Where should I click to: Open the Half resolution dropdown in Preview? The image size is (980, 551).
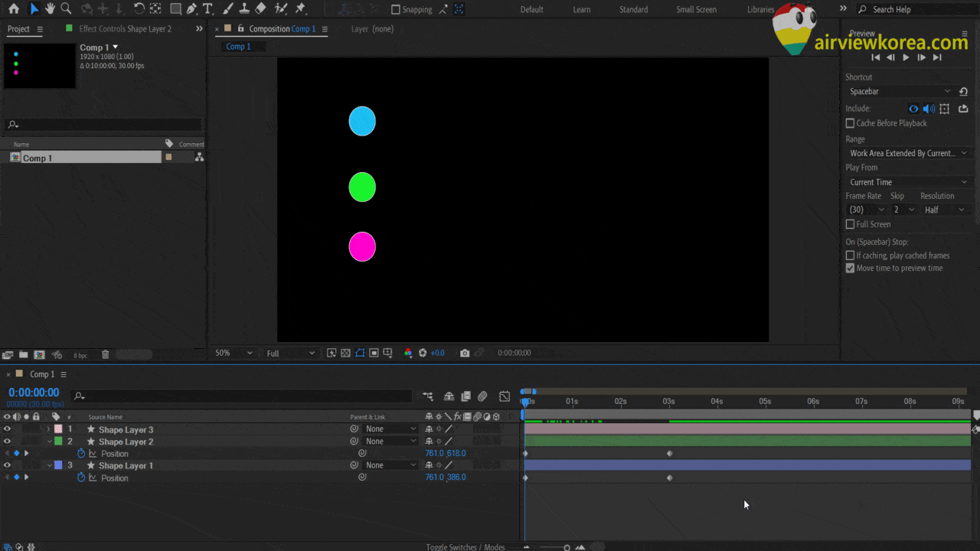pyautogui.click(x=946, y=210)
